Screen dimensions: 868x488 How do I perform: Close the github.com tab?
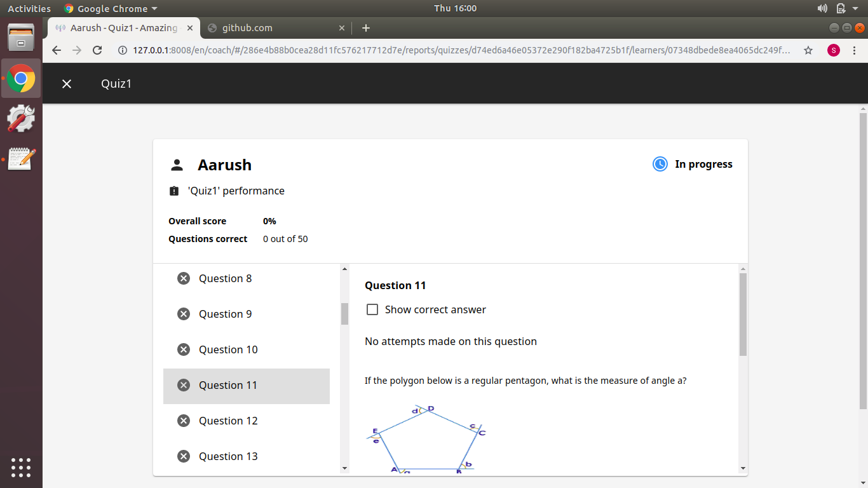click(342, 28)
